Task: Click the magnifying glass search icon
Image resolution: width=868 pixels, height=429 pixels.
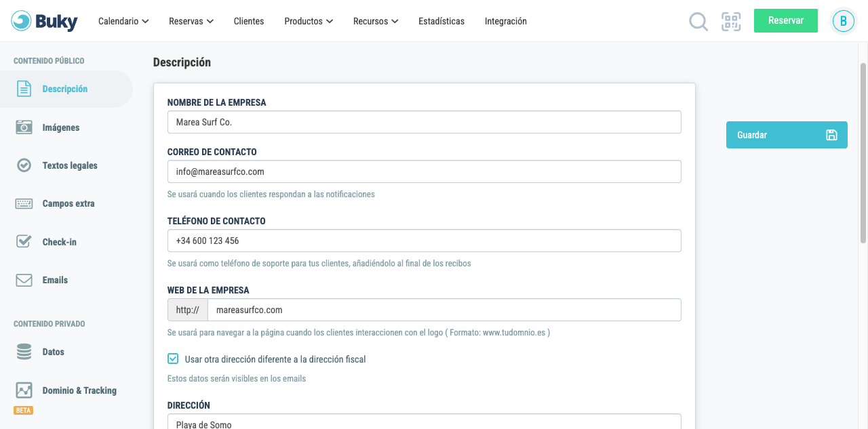Action: tap(698, 22)
